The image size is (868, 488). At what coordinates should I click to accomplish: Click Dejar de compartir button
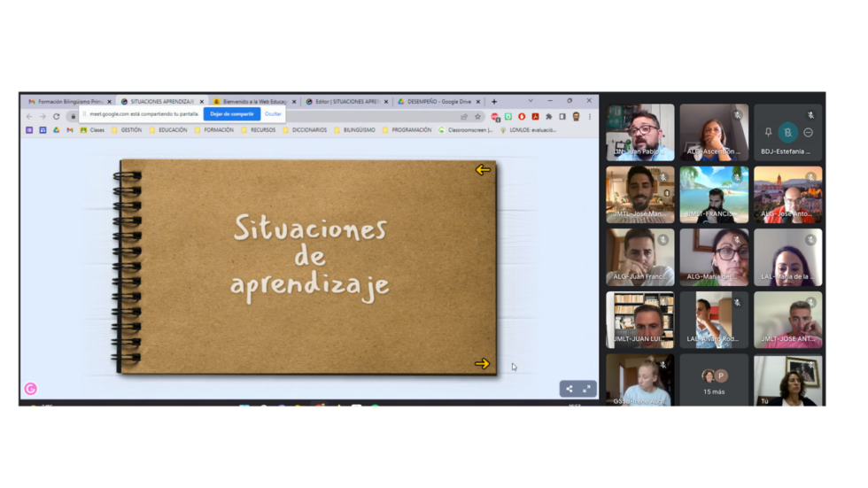pyautogui.click(x=232, y=114)
